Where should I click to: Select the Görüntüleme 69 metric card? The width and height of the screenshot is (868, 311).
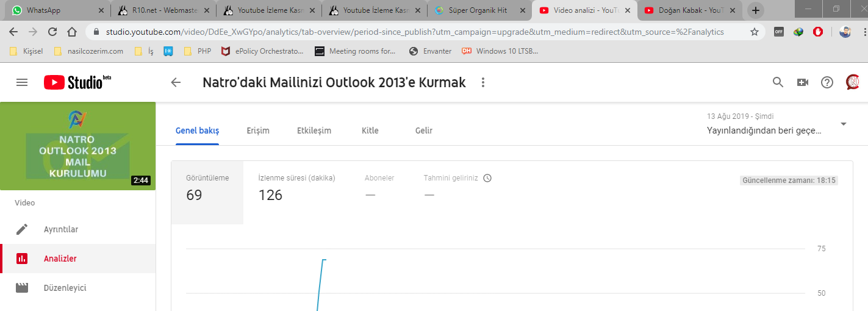207,193
